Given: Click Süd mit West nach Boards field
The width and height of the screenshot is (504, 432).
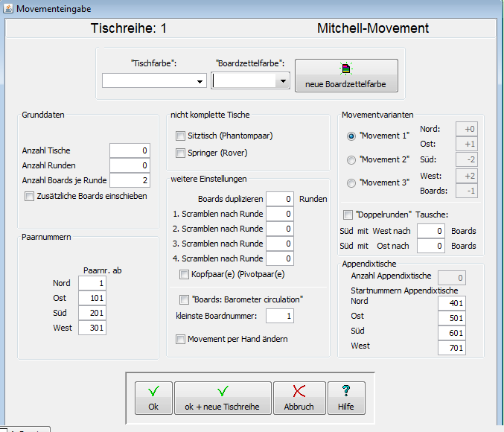Looking at the screenshot, I should pyautogui.click(x=431, y=231).
